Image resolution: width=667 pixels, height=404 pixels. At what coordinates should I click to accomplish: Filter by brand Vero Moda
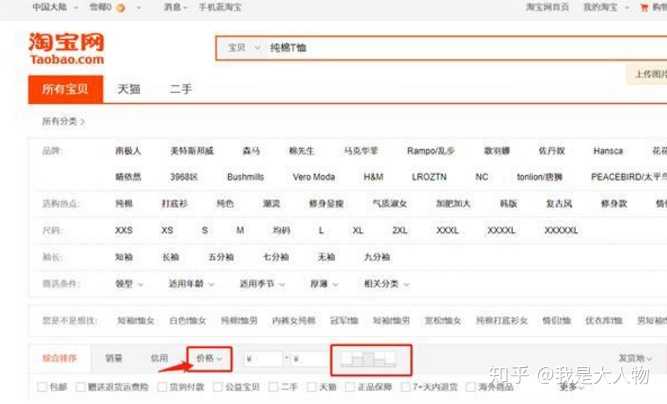pyautogui.click(x=314, y=177)
